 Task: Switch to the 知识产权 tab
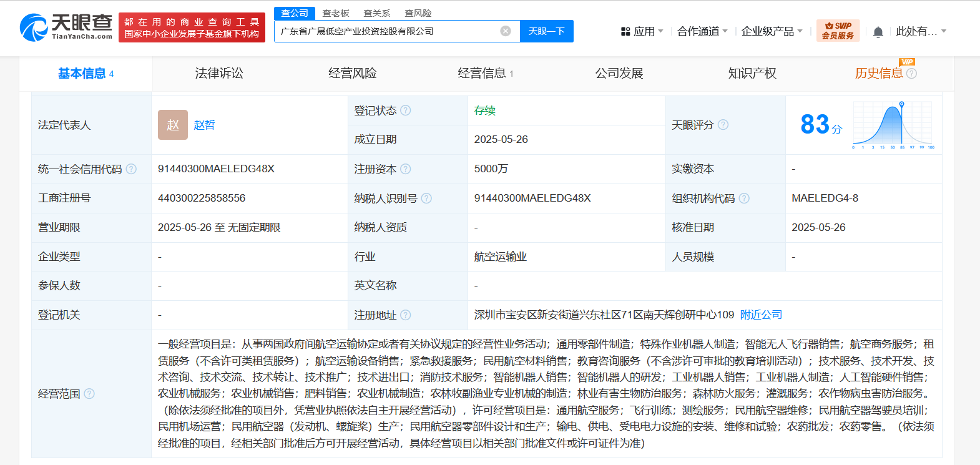click(x=752, y=74)
